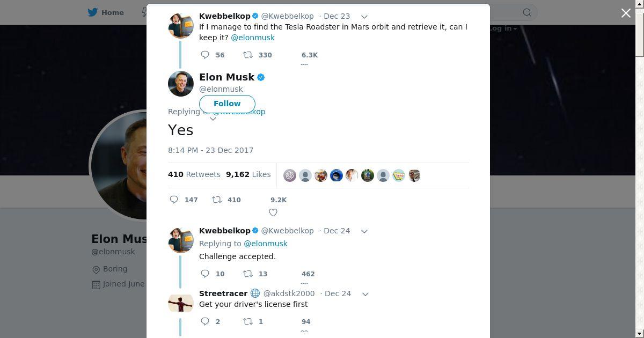
Task: Retweet Streetracer's driver's license tweet
Action: [x=248, y=321]
